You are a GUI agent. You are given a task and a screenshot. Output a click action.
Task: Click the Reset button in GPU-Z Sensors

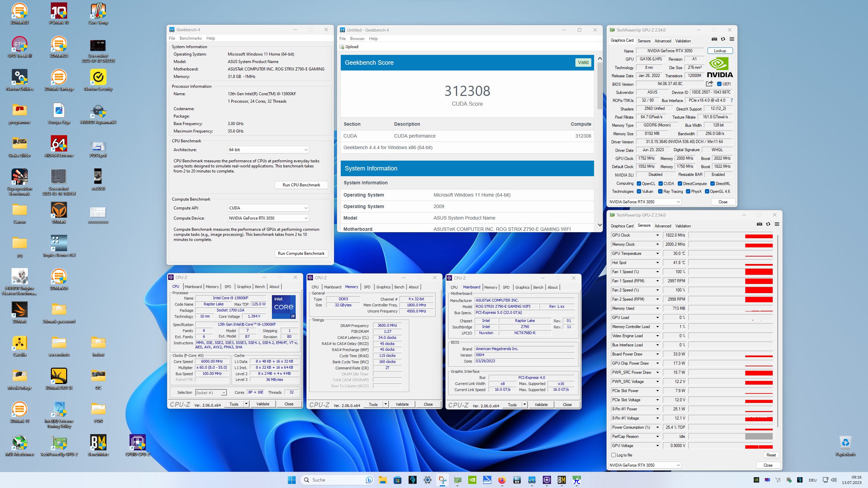(771, 455)
